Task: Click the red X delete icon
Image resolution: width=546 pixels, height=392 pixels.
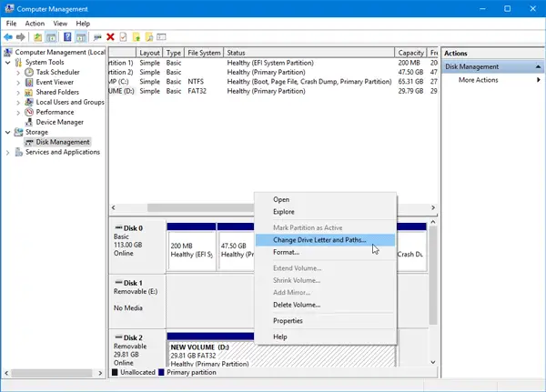Action: coord(110,37)
